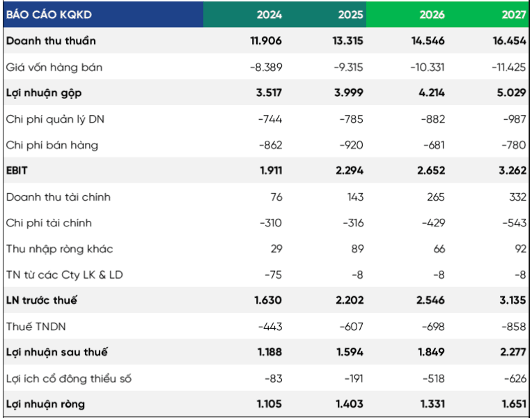Select the EBIT value 2.652

[x=431, y=171]
